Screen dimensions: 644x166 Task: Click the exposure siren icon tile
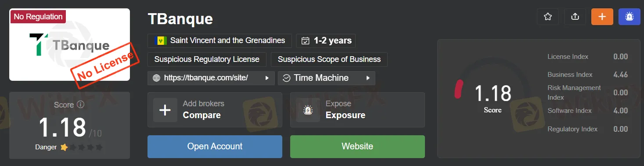(308, 110)
